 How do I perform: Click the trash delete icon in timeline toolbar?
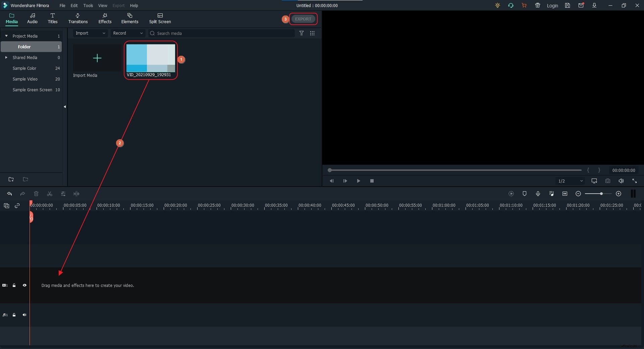pyautogui.click(x=36, y=194)
